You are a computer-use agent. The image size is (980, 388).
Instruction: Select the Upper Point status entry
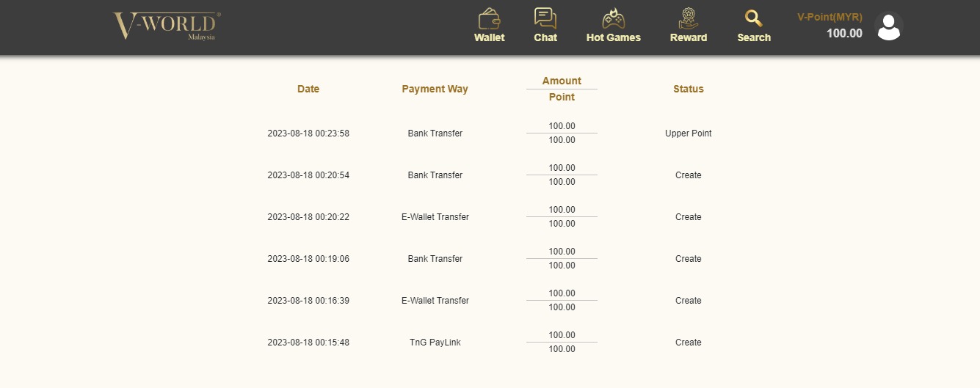[x=689, y=133]
